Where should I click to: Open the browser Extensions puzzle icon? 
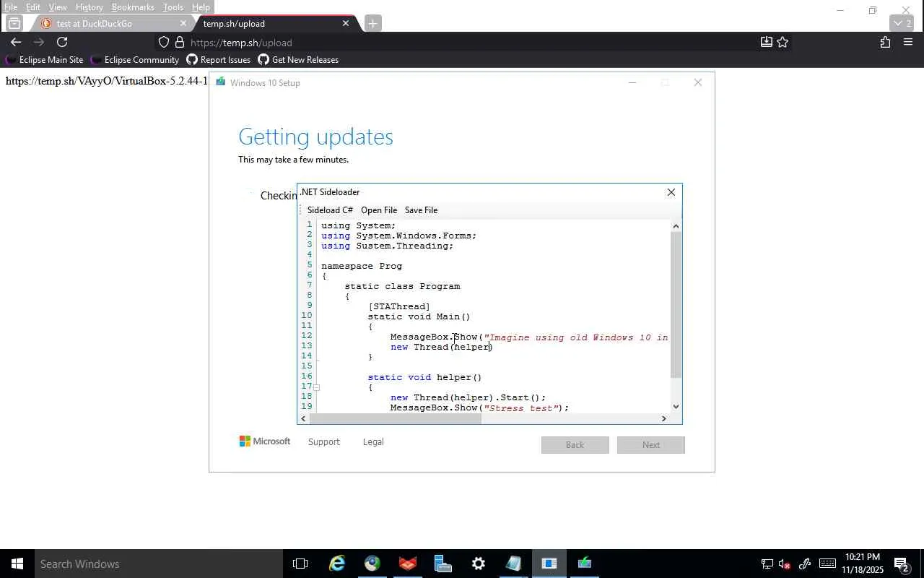(886, 42)
